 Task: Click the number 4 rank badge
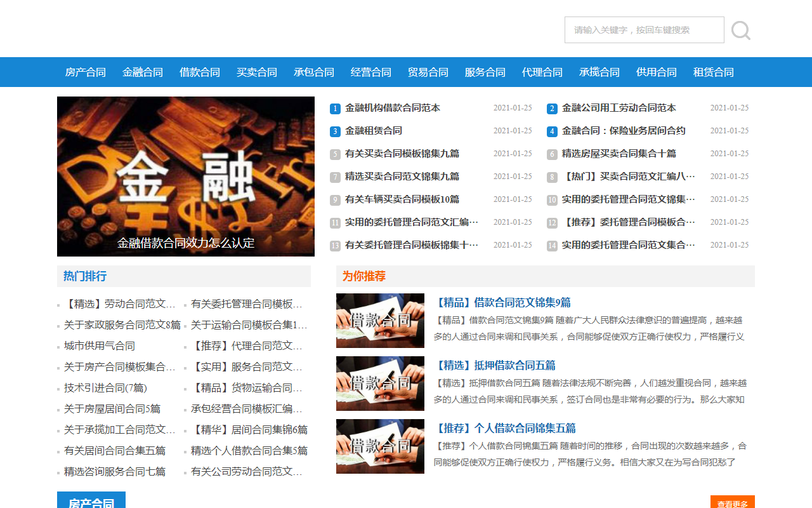(552, 131)
